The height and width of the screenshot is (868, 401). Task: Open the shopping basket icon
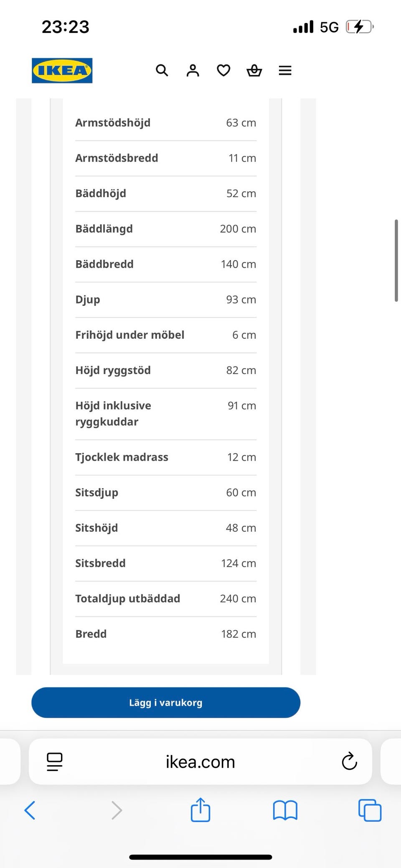[254, 70]
